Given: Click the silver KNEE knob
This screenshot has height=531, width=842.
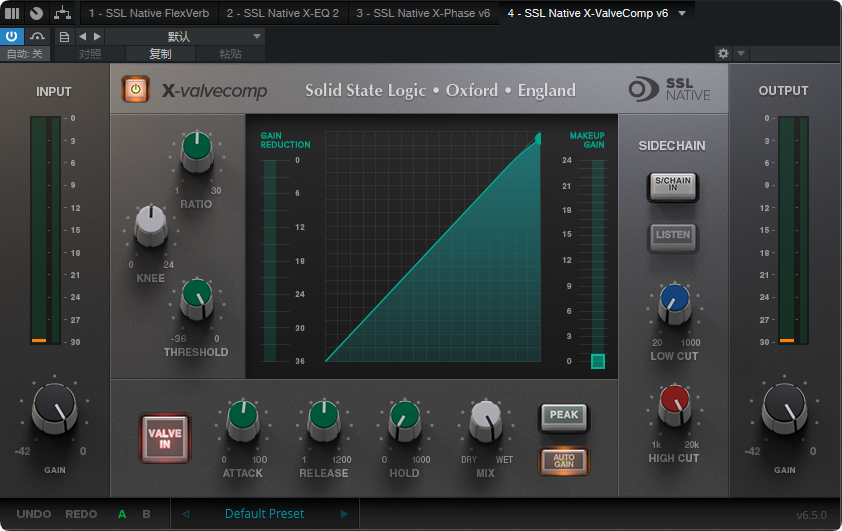Looking at the screenshot, I should (151, 225).
